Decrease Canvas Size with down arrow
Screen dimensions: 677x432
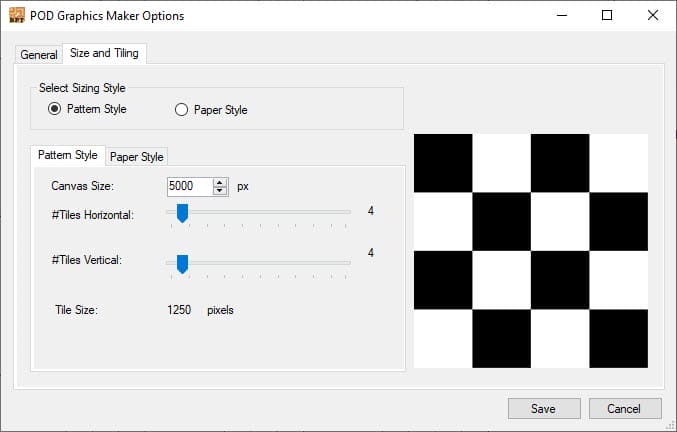pyautogui.click(x=220, y=190)
